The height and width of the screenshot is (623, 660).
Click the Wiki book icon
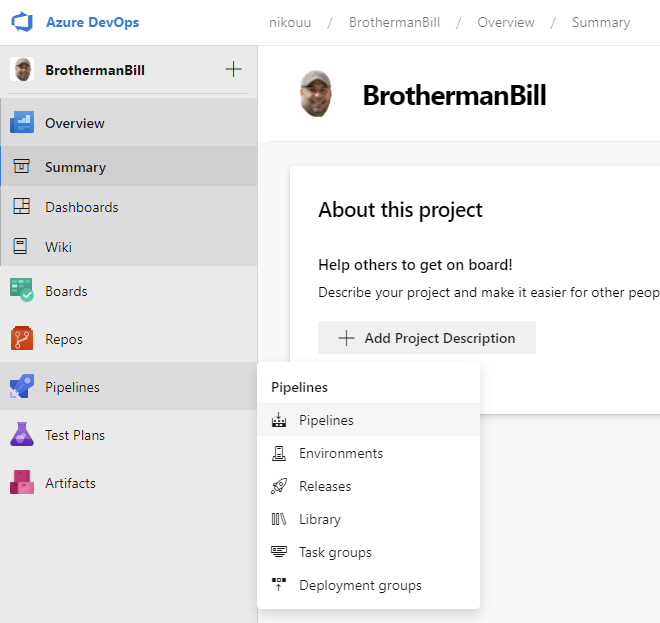click(20, 246)
